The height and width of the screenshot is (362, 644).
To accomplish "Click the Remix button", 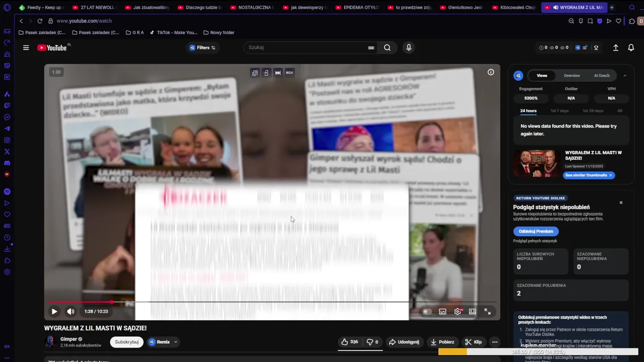I will pos(159,342).
